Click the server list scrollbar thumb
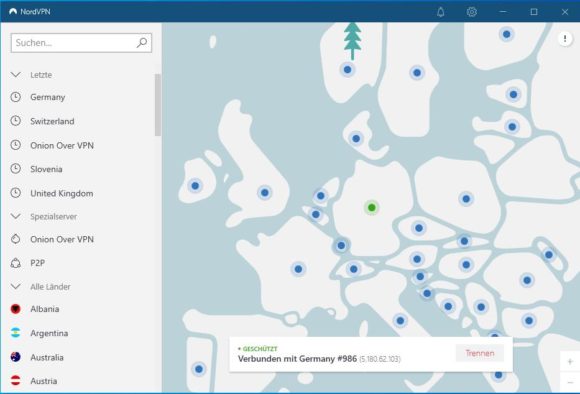The image size is (580, 394). coord(158,105)
